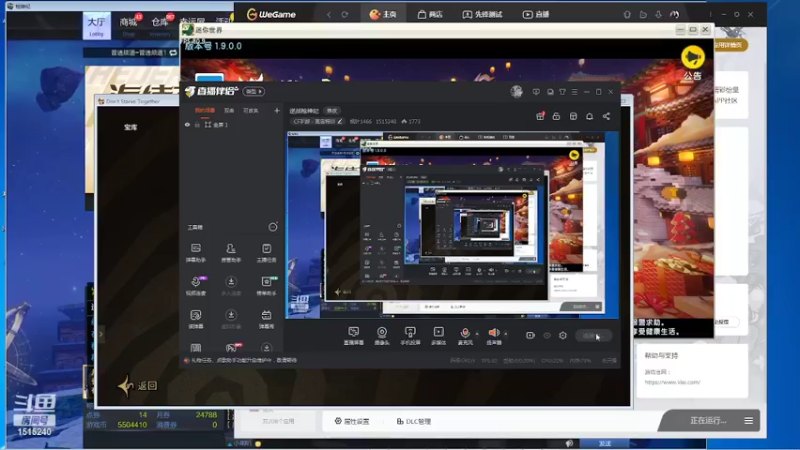Image resolution: width=800 pixels, height=450 pixels.
Task: Click the streaming preview thumbnail
Action: point(452,225)
